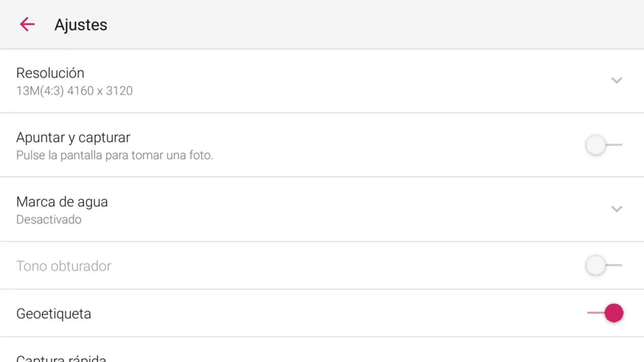This screenshot has width=644, height=362.
Task: Expand the Resolución dropdown chevron
Action: pos(616,80)
